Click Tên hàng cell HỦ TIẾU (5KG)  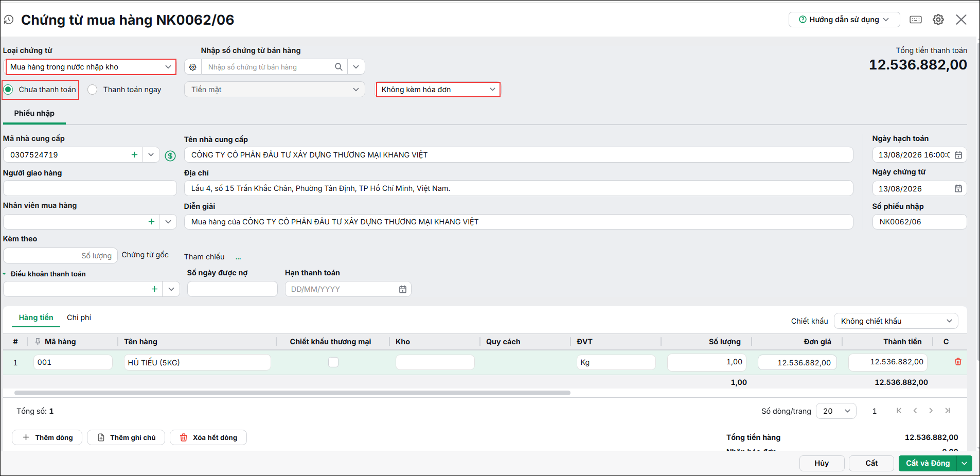pos(198,362)
